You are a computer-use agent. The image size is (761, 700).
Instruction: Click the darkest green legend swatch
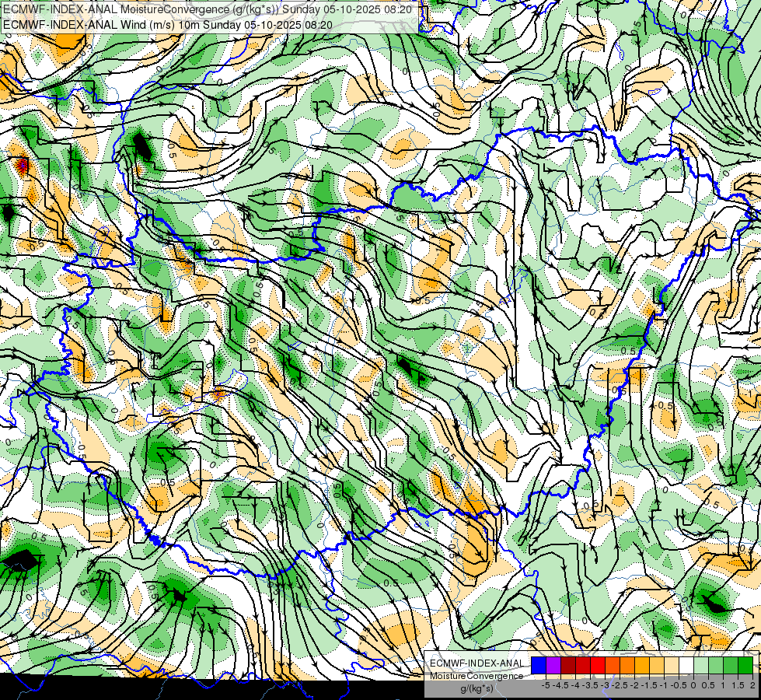[745, 665]
